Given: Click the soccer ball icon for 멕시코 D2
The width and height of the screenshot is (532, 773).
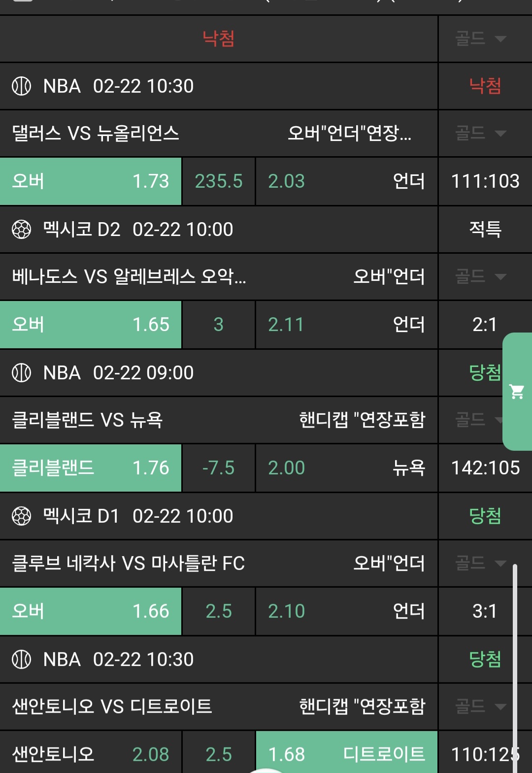Looking at the screenshot, I should [21, 229].
